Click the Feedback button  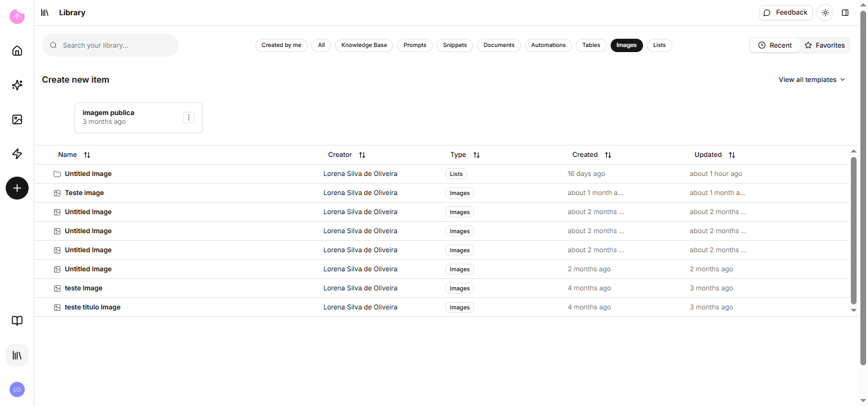coord(785,13)
